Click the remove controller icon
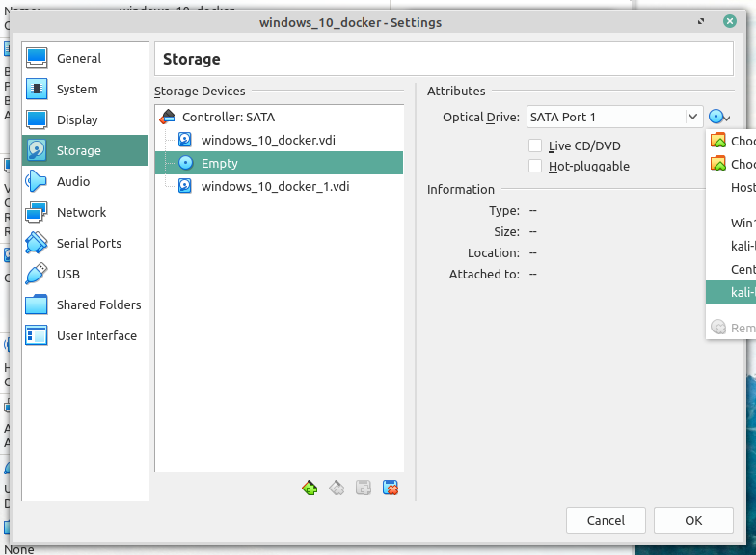The height and width of the screenshot is (555, 756). [x=337, y=488]
